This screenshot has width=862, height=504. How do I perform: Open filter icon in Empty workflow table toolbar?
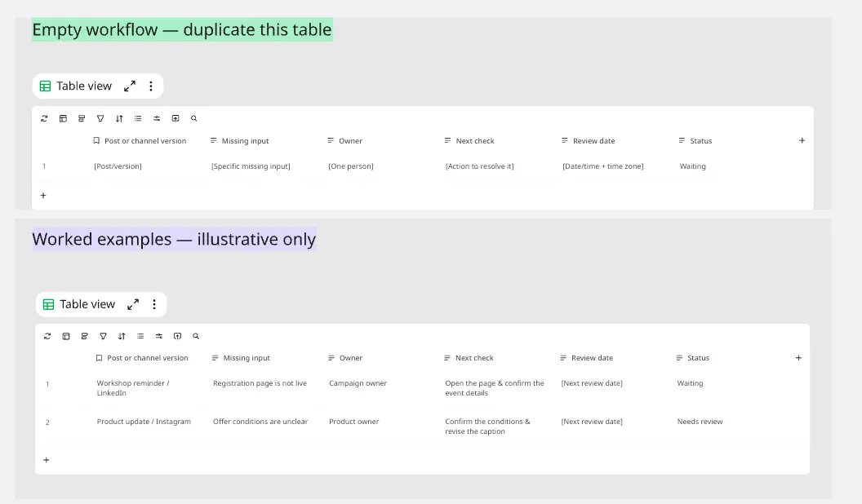point(100,118)
